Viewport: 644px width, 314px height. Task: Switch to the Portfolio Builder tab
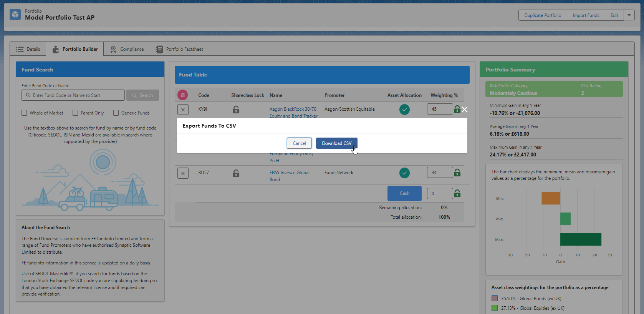[75, 49]
